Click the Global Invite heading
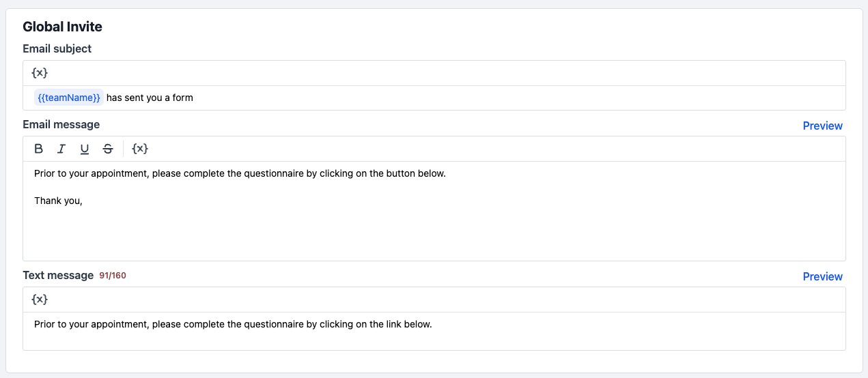Screen dimensions: 868x378 (62, 27)
